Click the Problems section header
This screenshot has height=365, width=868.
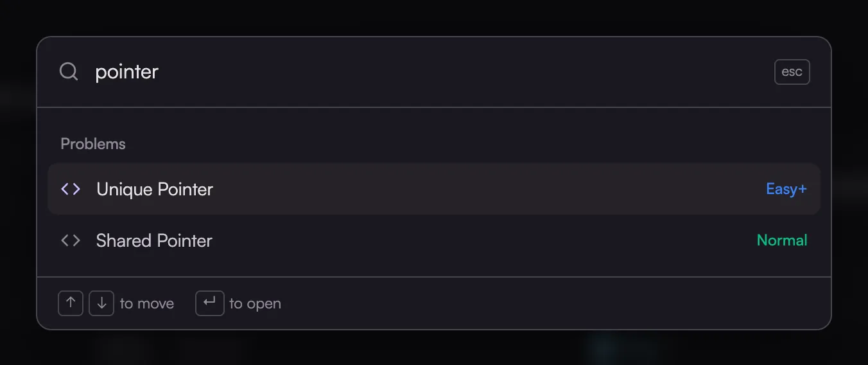click(x=93, y=144)
